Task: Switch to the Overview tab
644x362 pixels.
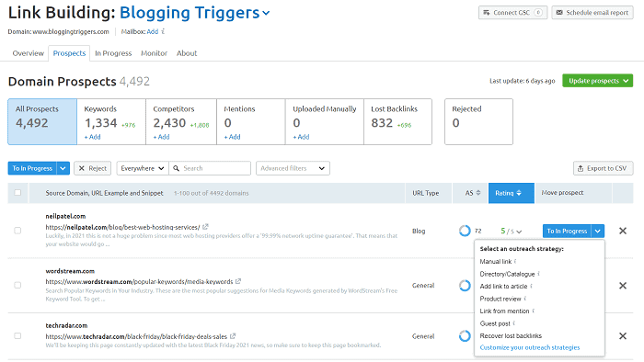Action: coord(28,53)
